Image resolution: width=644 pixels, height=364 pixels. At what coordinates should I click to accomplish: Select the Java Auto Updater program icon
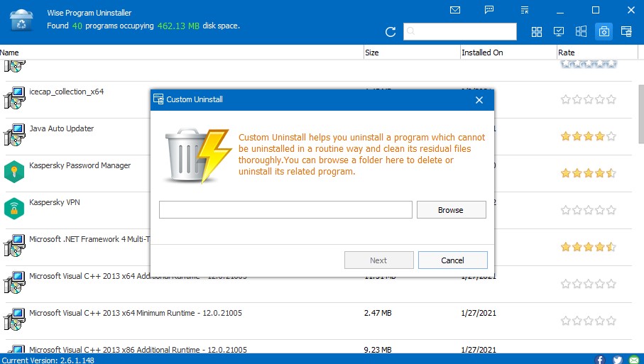[x=14, y=135]
